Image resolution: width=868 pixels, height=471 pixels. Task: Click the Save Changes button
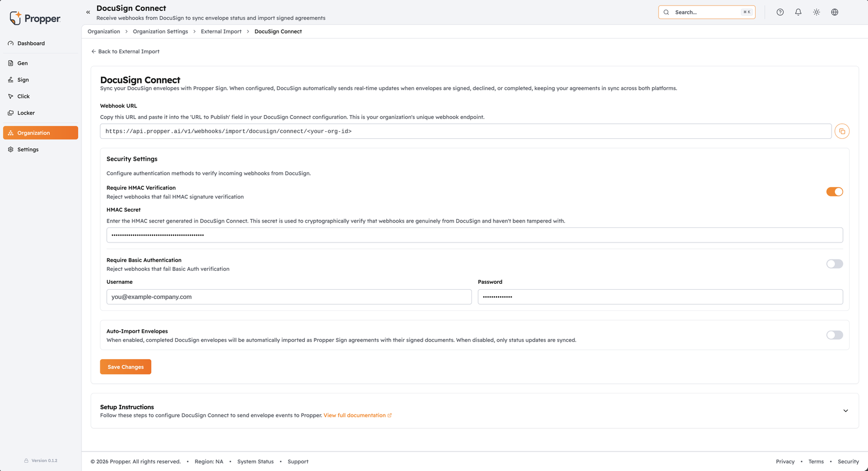[125, 367]
